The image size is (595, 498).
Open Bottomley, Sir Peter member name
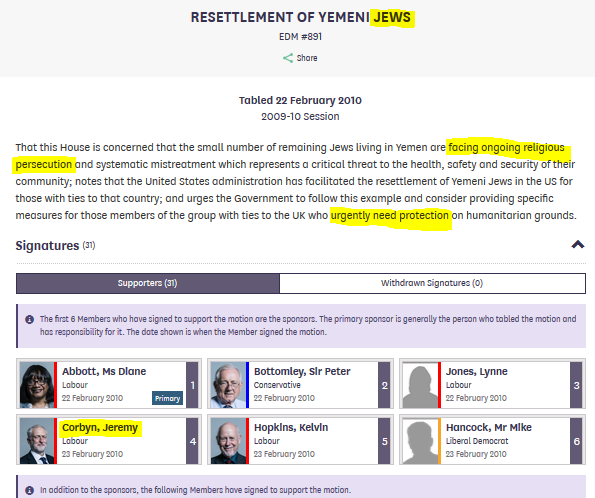(302, 371)
